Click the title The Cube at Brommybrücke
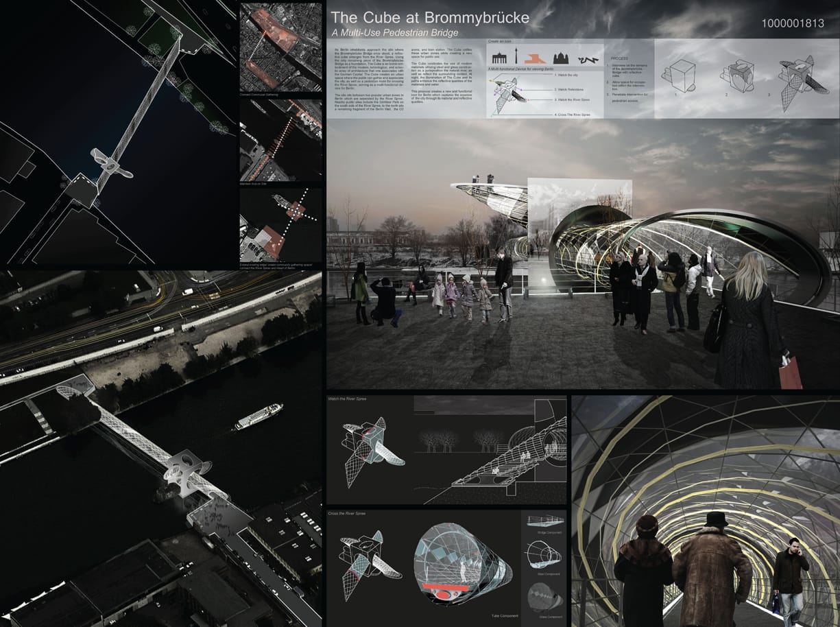Viewport: 840px width, 627px height. point(430,19)
